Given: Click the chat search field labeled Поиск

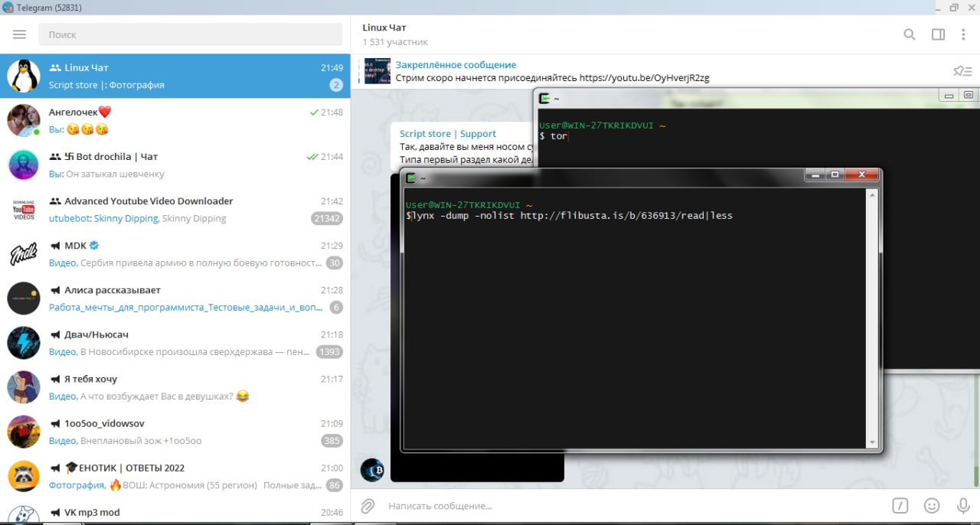Looking at the screenshot, I should coord(191,34).
